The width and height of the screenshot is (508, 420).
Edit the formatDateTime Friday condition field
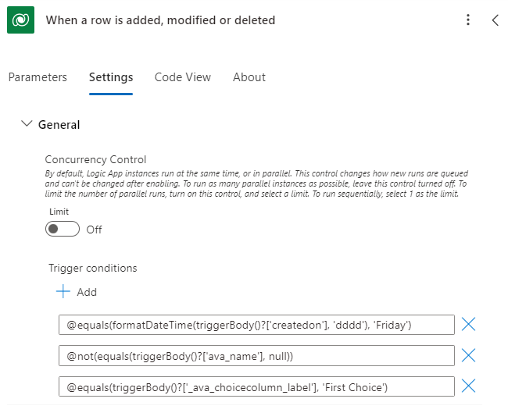tap(256, 325)
